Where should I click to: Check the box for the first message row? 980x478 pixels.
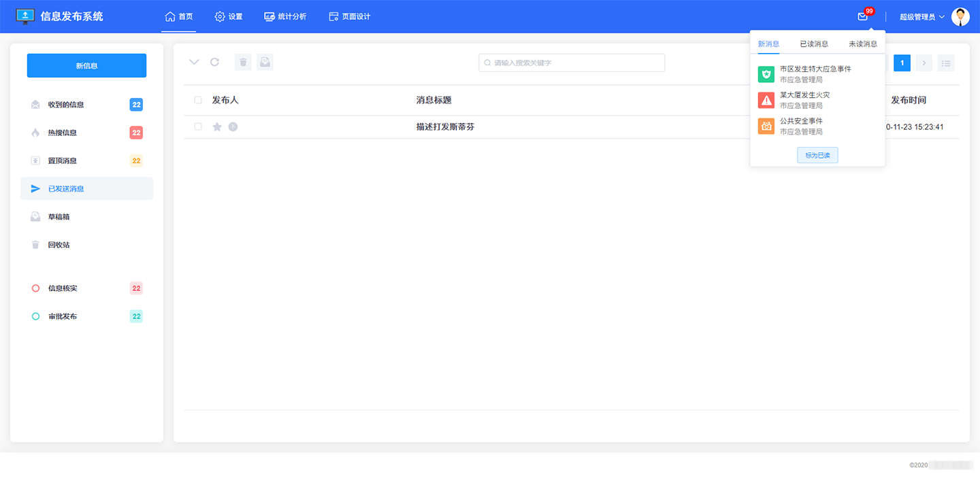(x=198, y=126)
